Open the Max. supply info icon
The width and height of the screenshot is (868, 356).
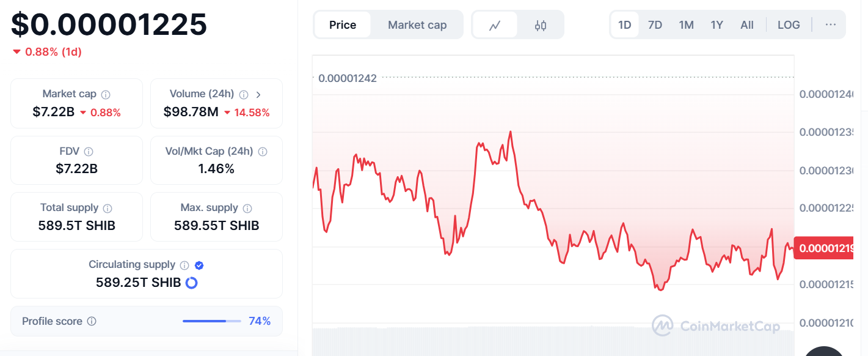tap(248, 209)
